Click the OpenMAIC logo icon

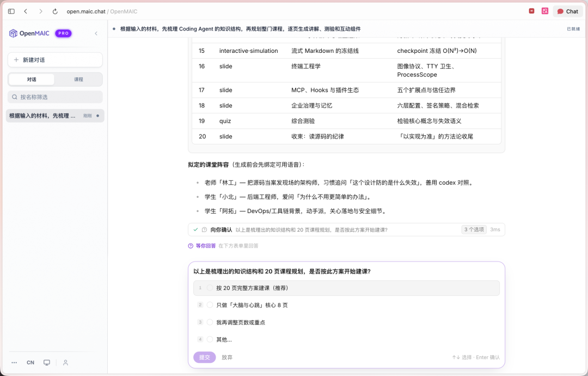point(13,33)
